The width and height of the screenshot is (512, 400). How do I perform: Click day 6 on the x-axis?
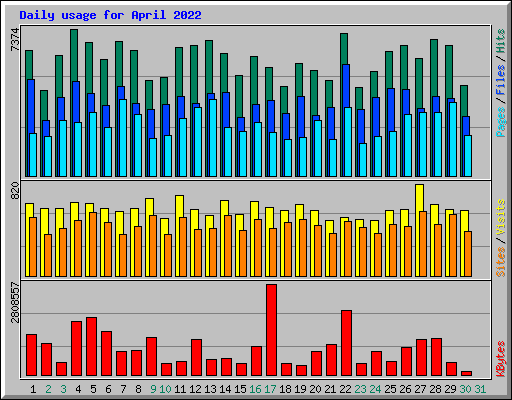click(108, 389)
